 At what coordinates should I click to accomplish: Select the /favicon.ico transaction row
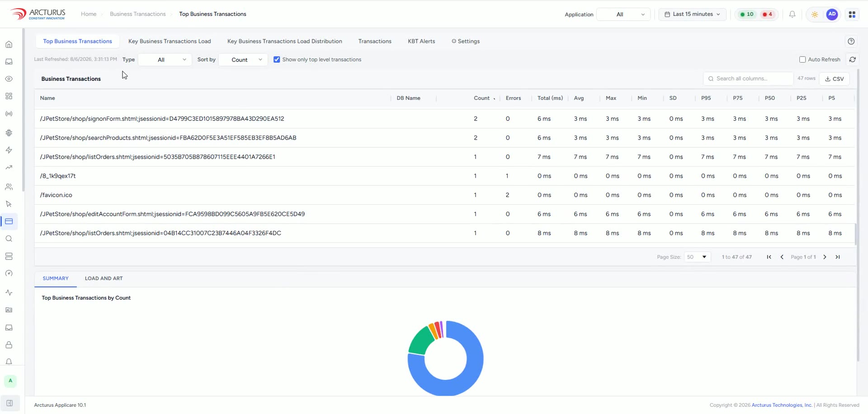click(x=444, y=195)
